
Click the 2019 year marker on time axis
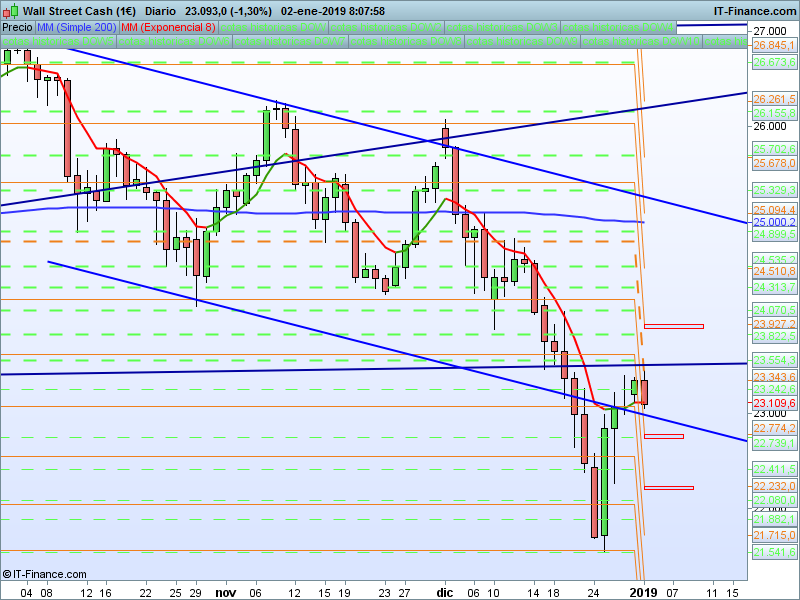tap(643, 592)
